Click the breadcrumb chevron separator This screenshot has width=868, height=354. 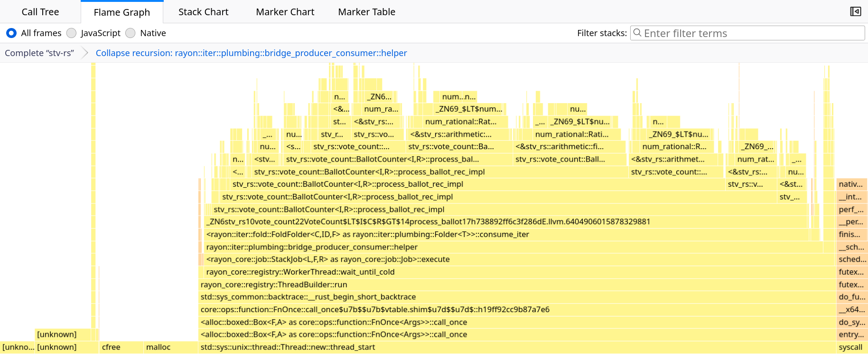click(x=85, y=53)
